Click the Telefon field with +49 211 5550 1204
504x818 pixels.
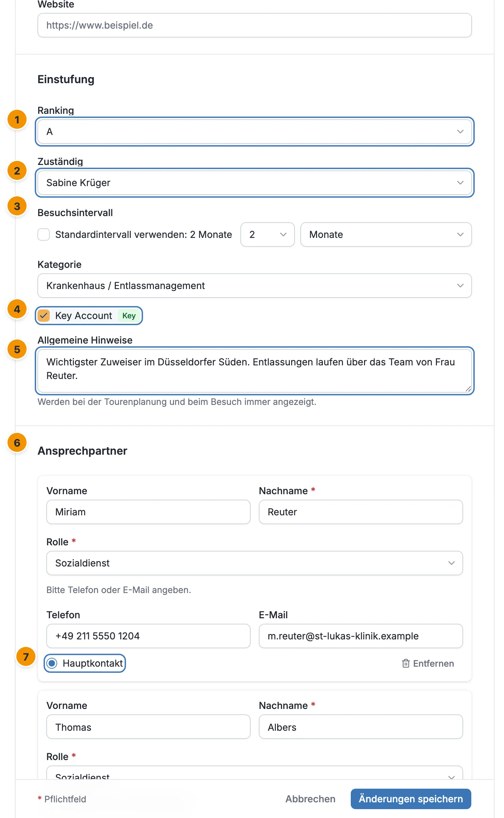point(148,636)
